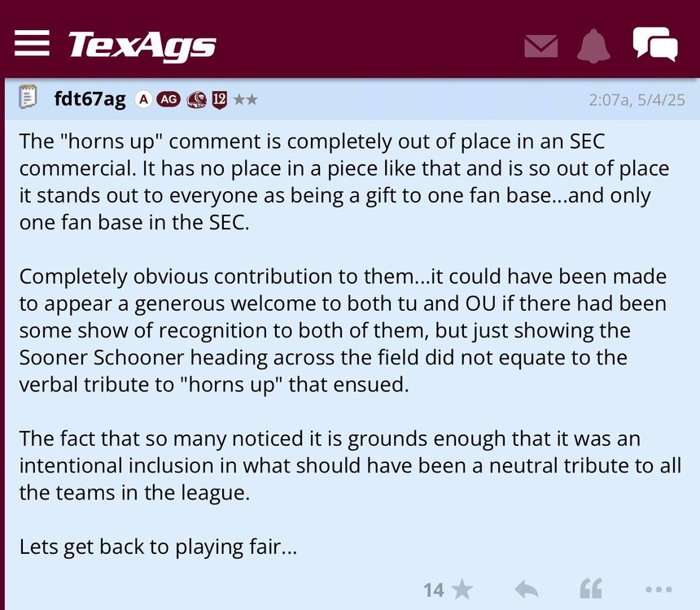
Task: Open private messages envelope icon
Action: tap(541, 45)
